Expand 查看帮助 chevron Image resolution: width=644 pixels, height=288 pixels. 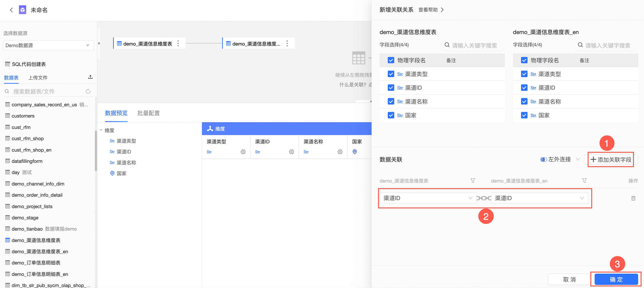(442, 10)
